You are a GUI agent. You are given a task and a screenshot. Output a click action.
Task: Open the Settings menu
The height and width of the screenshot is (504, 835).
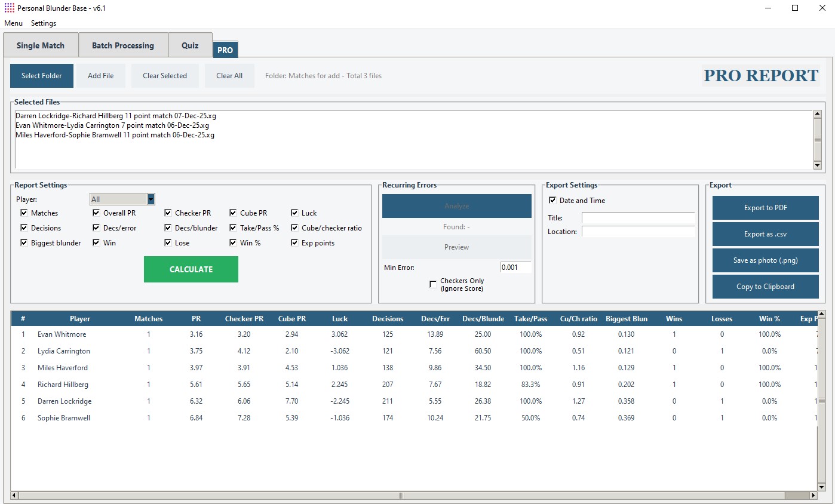(x=43, y=23)
